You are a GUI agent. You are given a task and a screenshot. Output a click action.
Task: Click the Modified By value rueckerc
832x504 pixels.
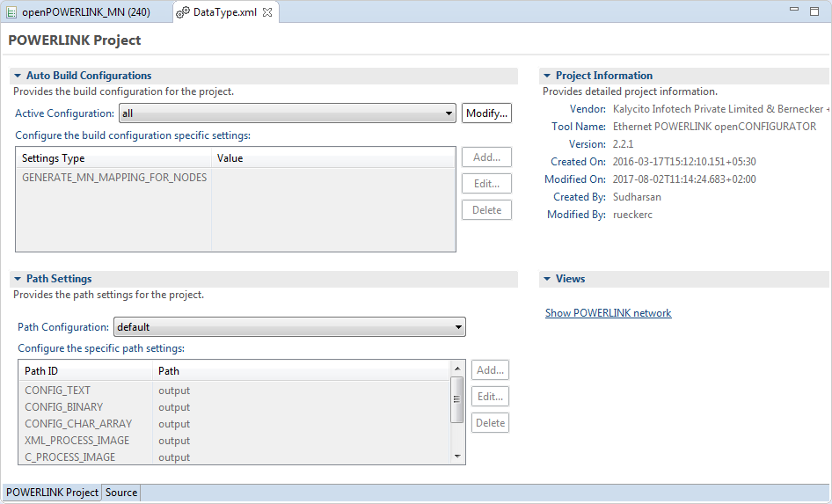632,215
